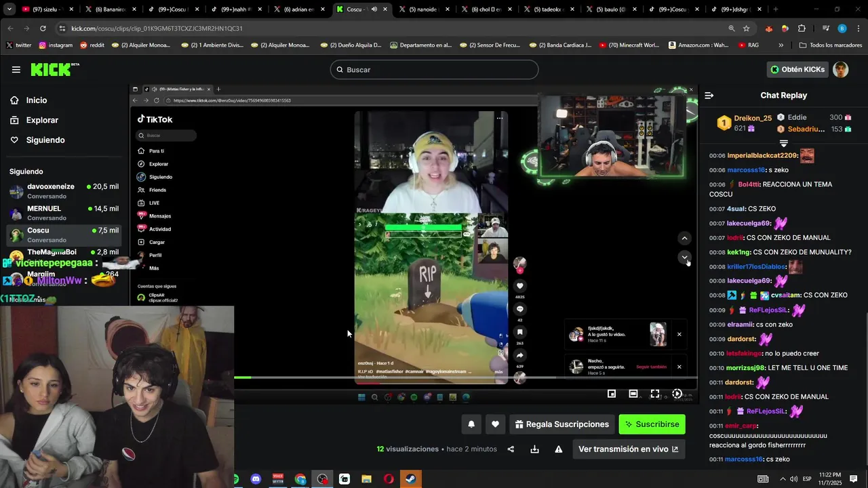Show hidden system tray icons
Image resolution: width=868 pixels, height=488 pixels.
(783, 479)
